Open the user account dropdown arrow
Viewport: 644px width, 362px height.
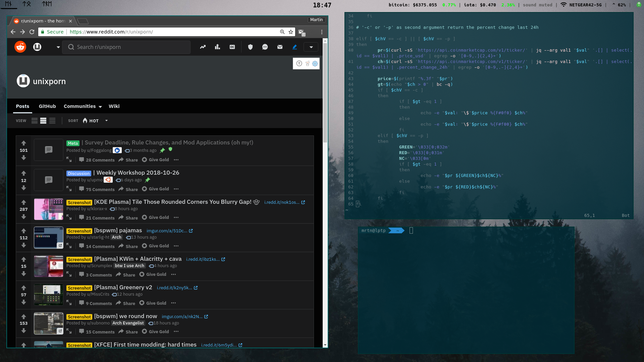[311, 47]
